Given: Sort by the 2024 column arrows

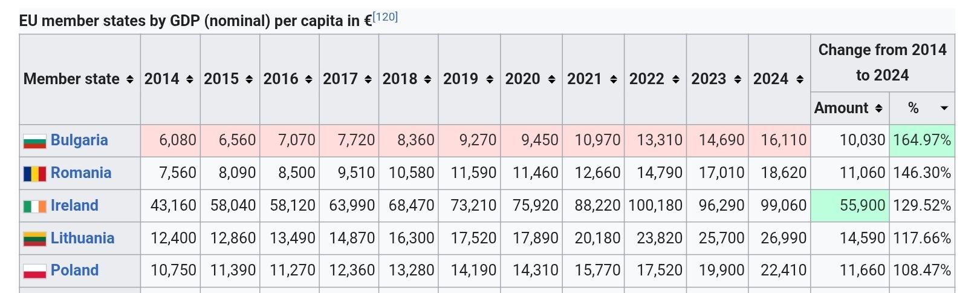Looking at the screenshot, I should (x=800, y=79).
